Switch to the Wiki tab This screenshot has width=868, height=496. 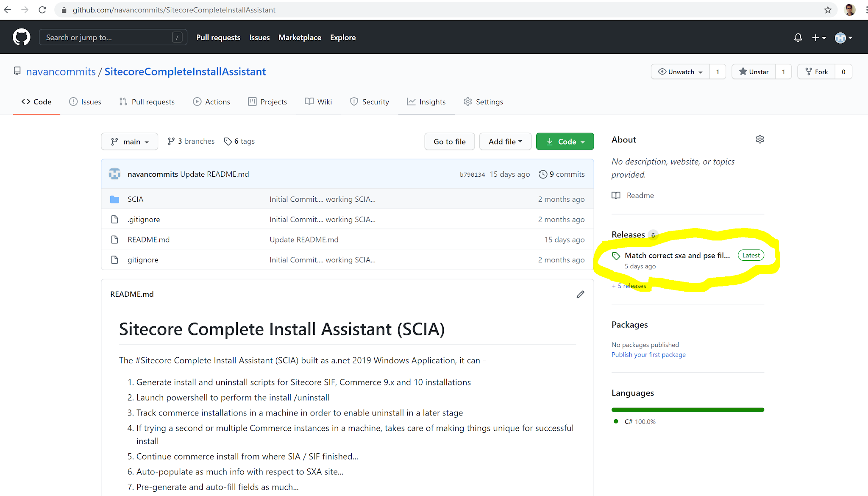[318, 102]
